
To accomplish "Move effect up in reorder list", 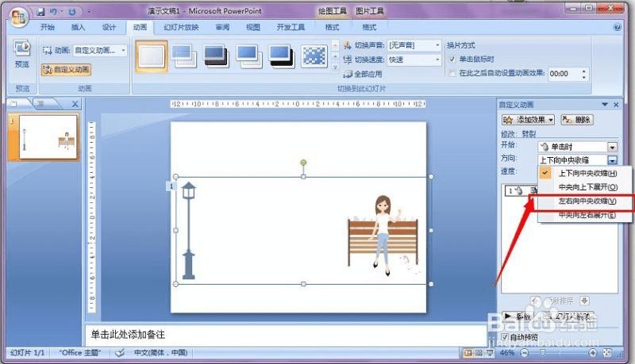I will [535, 301].
